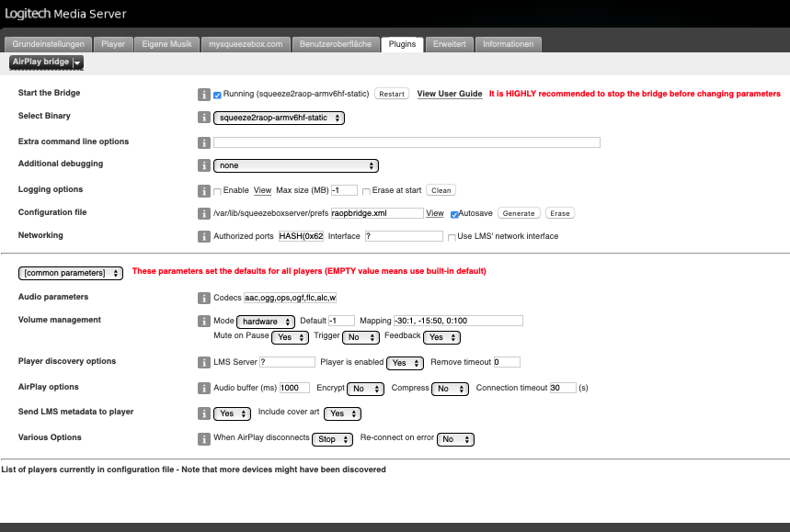
Task: Click info icon for AirPlay options
Action: coord(203,388)
